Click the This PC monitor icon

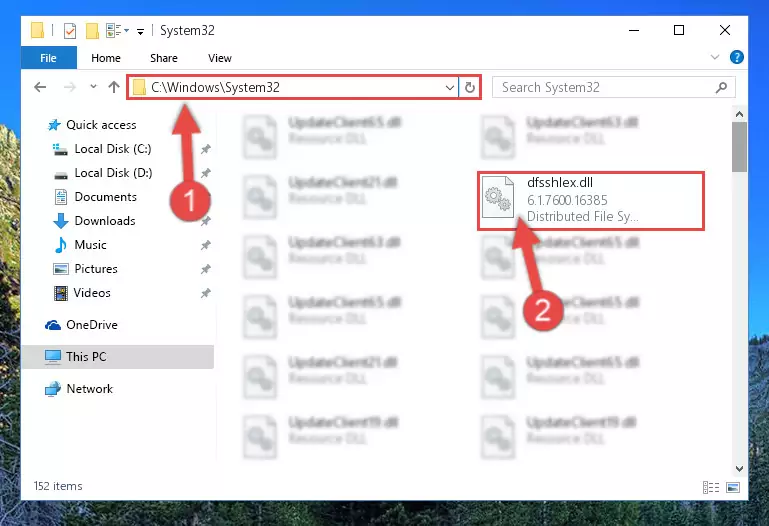point(52,357)
